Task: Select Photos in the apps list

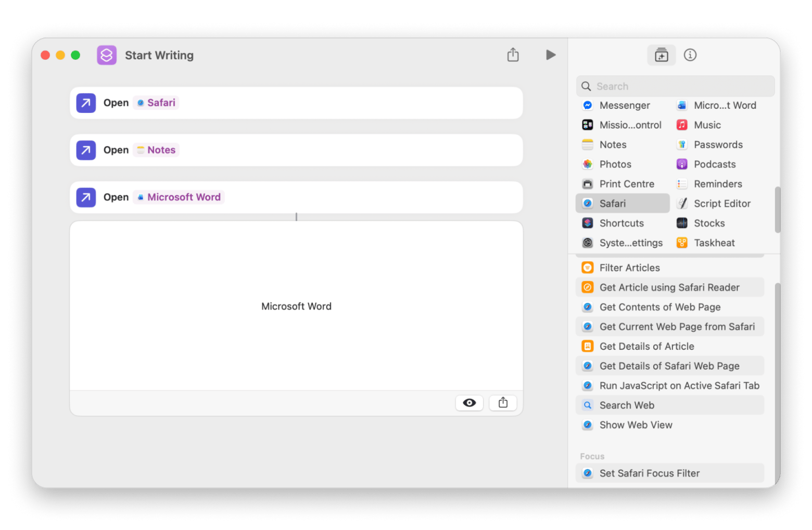Action: point(623,164)
